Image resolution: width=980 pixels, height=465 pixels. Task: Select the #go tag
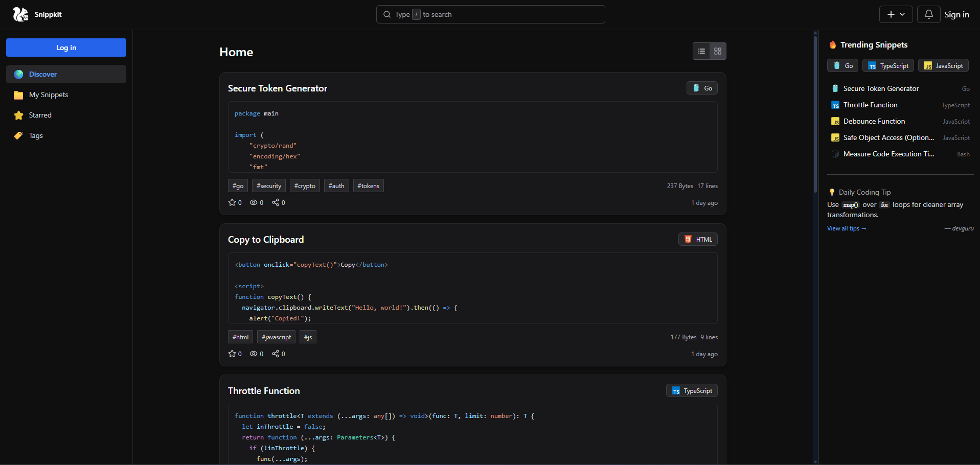(x=238, y=185)
